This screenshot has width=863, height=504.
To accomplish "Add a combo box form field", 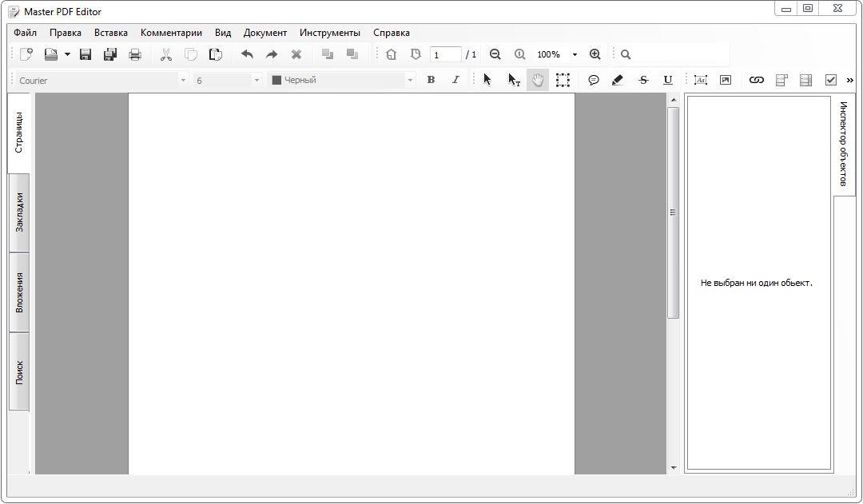I will (x=781, y=80).
